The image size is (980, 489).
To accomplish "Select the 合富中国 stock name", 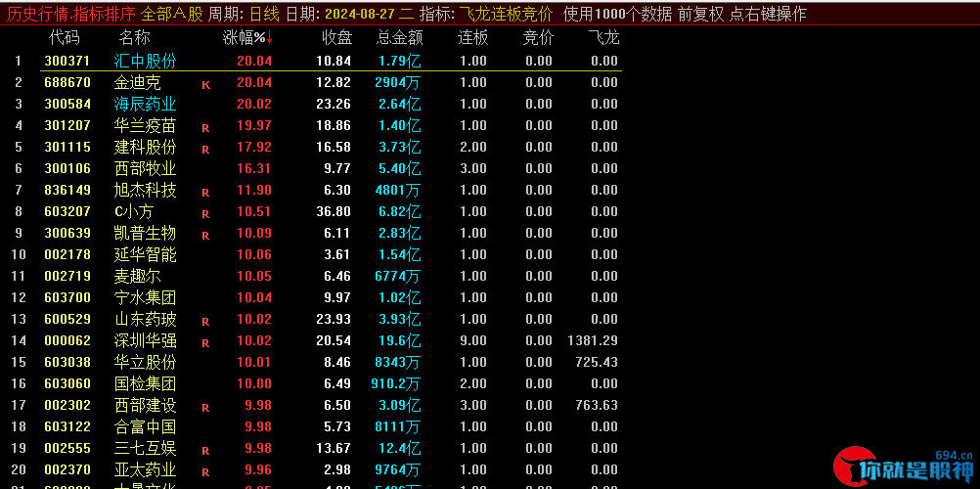I will 145,427.
